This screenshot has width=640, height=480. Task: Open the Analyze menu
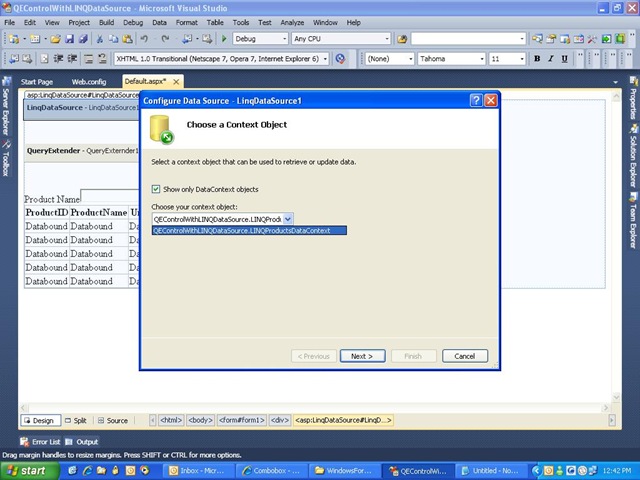(292, 22)
